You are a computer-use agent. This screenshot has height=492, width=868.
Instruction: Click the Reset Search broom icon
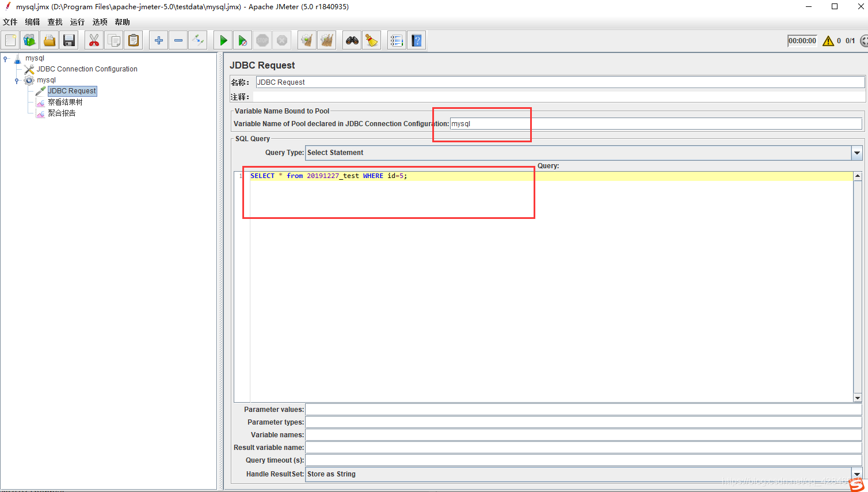pos(372,40)
